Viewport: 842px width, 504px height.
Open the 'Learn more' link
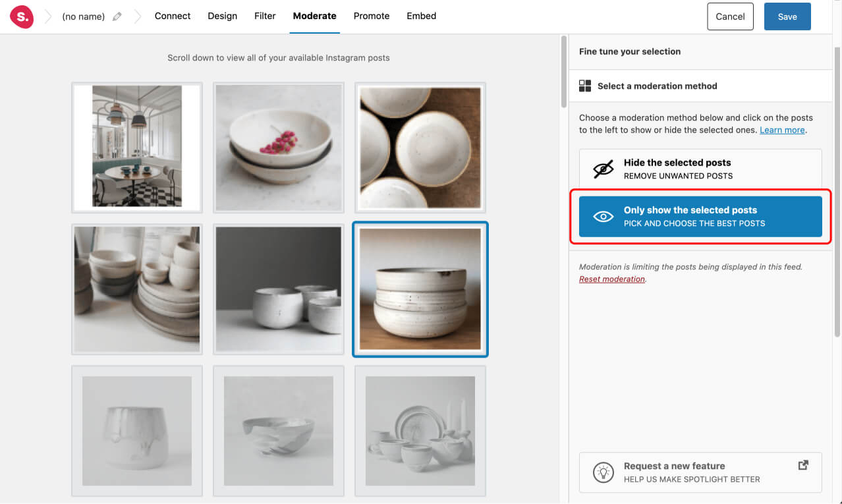[x=782, y=130]
